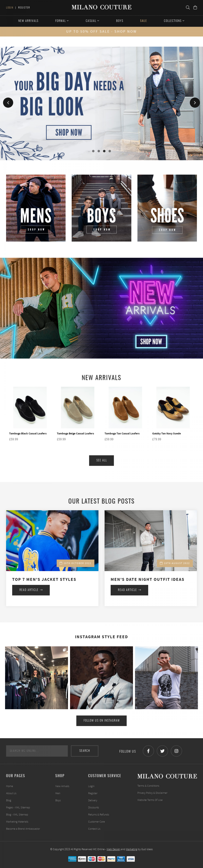Select the second carousel dot indicator
203x868 pixels.
pyautogui.click(x=99, y=151)
